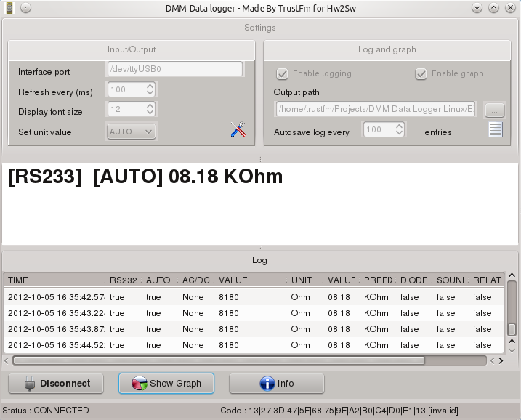Toggle the Enable graph checkbox

[421, 74]
